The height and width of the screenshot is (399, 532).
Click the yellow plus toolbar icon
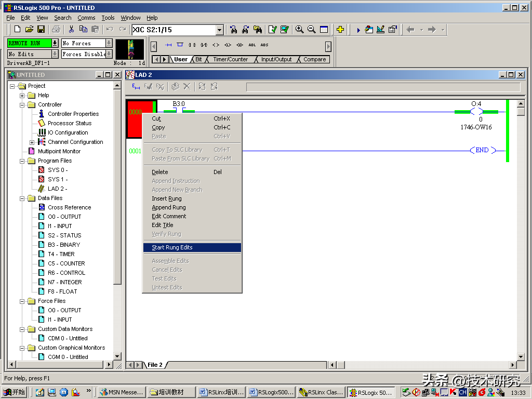[x=340, y=30]
